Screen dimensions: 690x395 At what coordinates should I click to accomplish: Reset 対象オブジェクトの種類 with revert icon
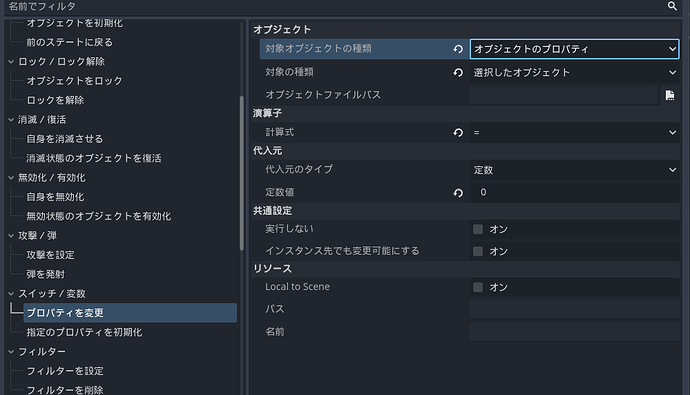(458, 49)
